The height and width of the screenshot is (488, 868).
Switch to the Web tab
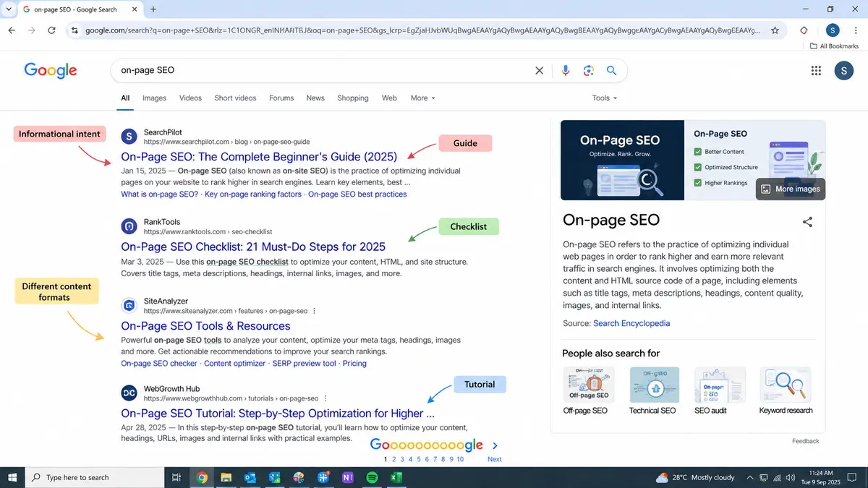point(389,98)
